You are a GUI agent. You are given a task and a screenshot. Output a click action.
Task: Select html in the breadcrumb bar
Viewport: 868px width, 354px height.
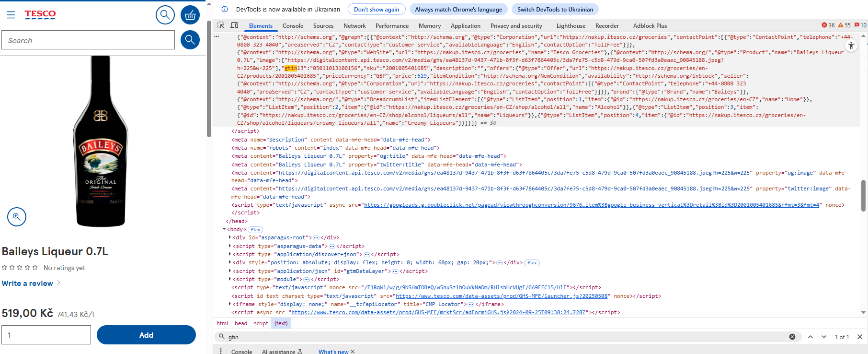pyautogui.click(x=222, y=323)
